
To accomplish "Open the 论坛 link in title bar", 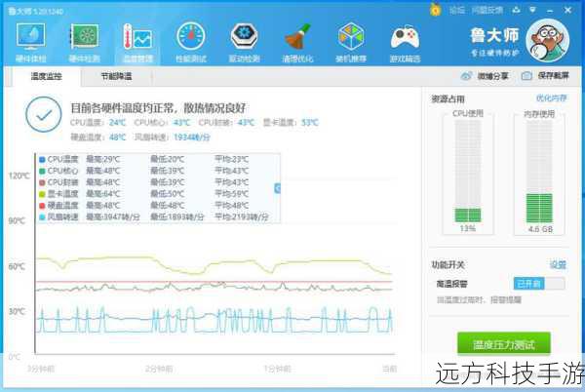I will tap(456, 11).
